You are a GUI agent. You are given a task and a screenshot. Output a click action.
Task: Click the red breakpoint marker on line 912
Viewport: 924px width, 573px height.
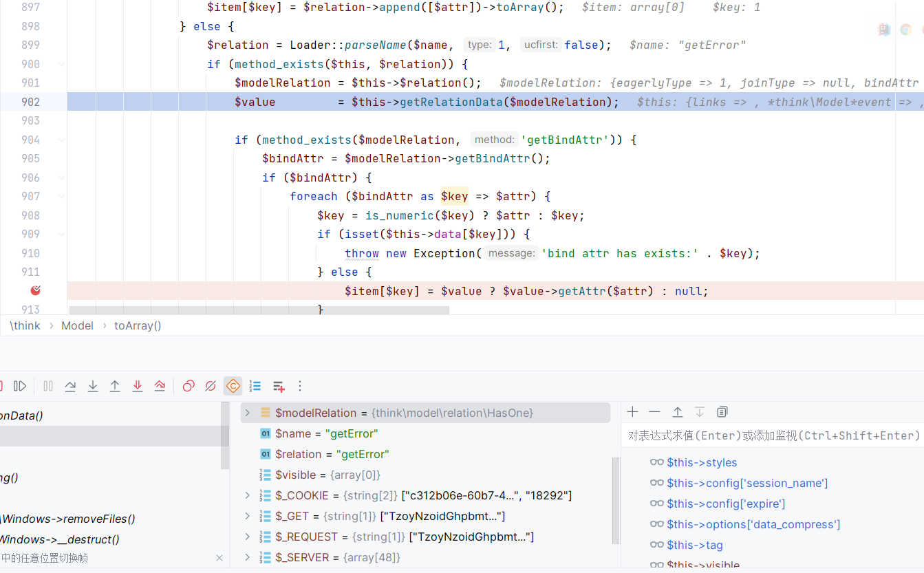pyautogui.click(x=36, y=290)
